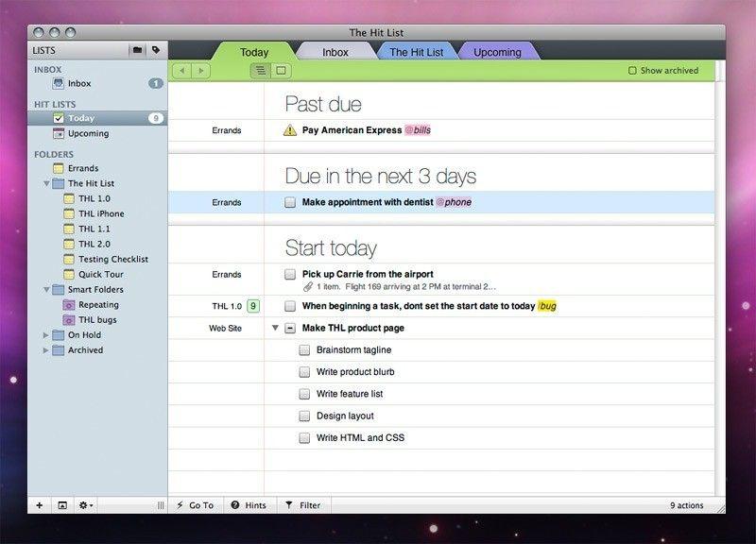Viewport: 756px width, 544px height.
Task: Switch to the Upcoming tab
Action: (497, 52)
